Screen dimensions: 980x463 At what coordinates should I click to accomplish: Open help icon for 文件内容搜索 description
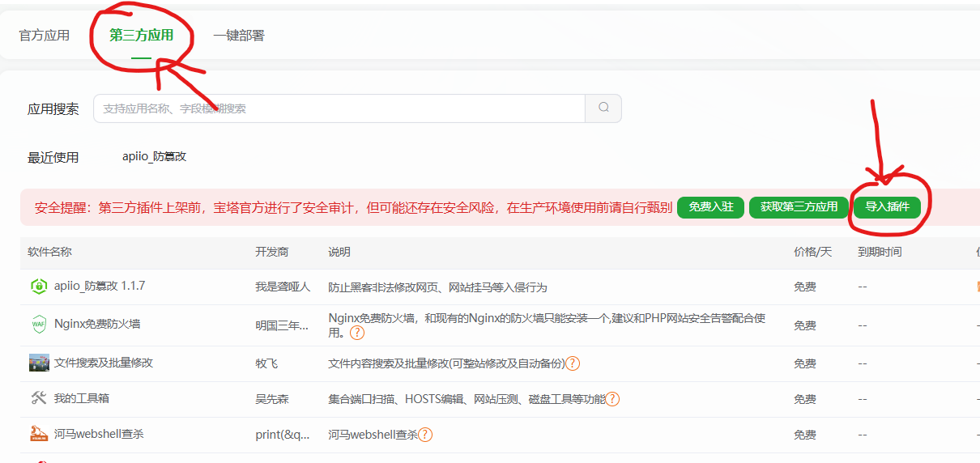pyautogui.click(x=573, y=363)
